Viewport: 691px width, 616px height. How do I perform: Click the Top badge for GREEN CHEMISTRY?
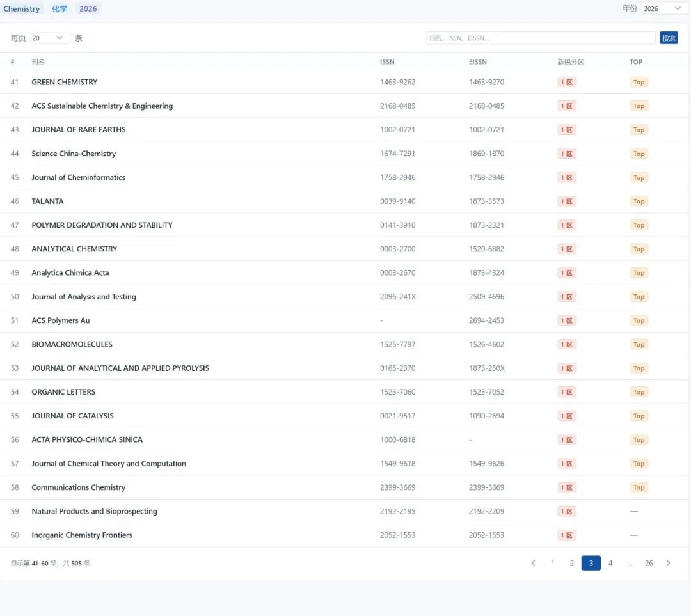point(639,82)
